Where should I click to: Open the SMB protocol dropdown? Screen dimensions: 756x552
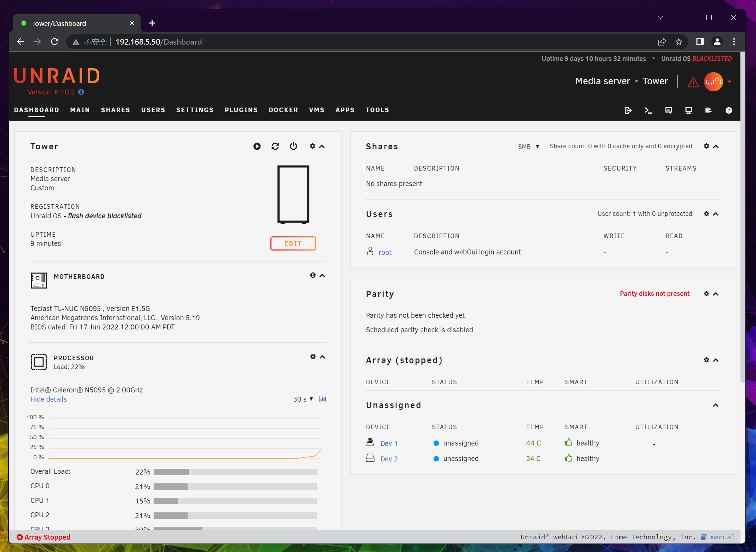528,146
